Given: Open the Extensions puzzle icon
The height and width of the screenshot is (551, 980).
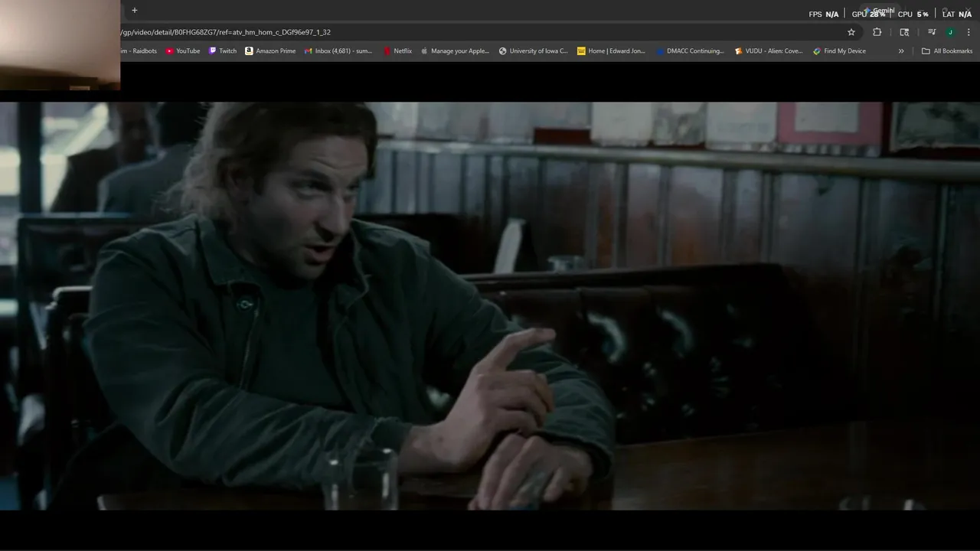Looking at the screenshot, I should [x=877, y=32].
